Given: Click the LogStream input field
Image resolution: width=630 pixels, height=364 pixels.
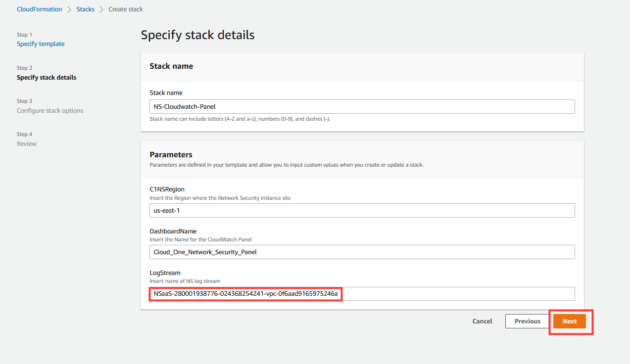Looking at the screenshot, I should click(x=362, y=294).
